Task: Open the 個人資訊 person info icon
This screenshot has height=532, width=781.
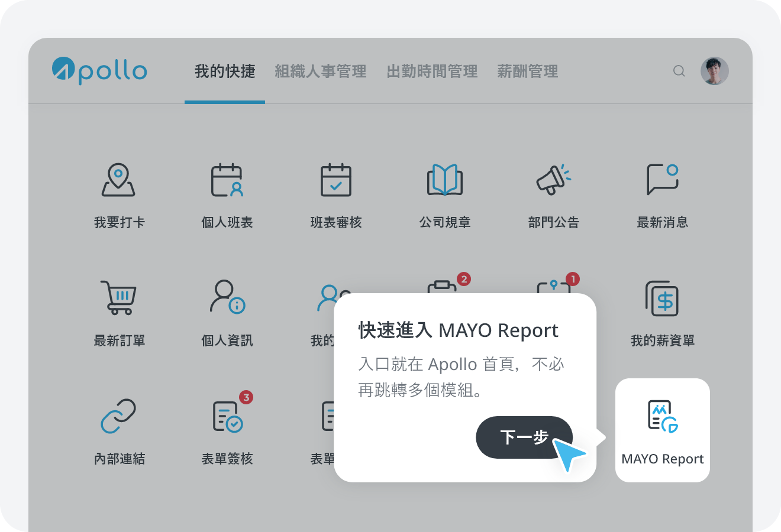Action: (227, 297)
